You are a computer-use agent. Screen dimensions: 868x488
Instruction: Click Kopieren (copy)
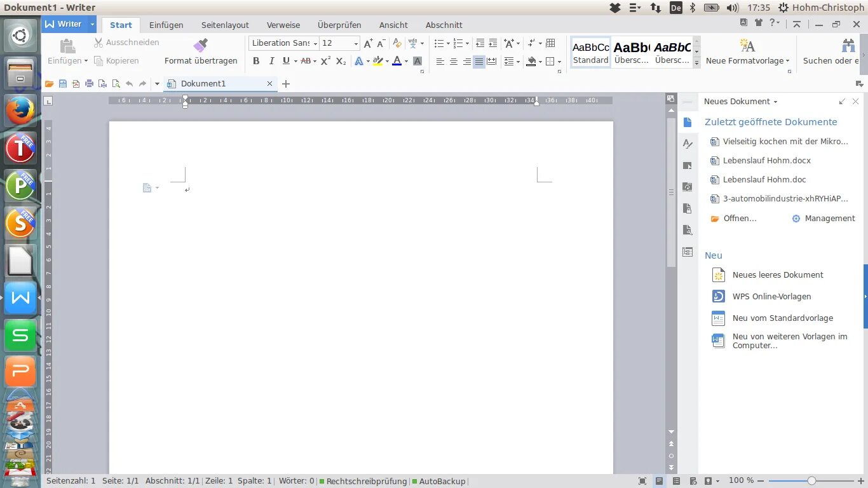117,61
